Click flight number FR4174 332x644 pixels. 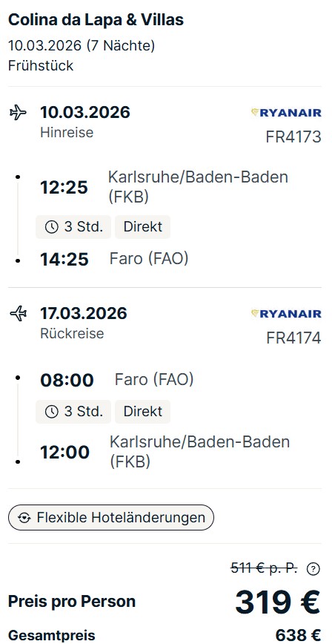293,338
